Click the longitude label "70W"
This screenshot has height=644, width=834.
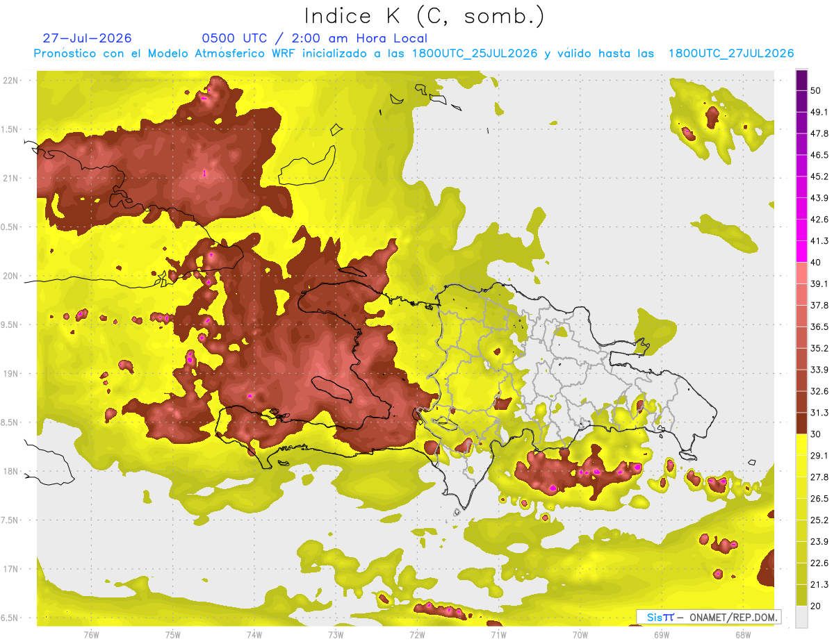580,634
